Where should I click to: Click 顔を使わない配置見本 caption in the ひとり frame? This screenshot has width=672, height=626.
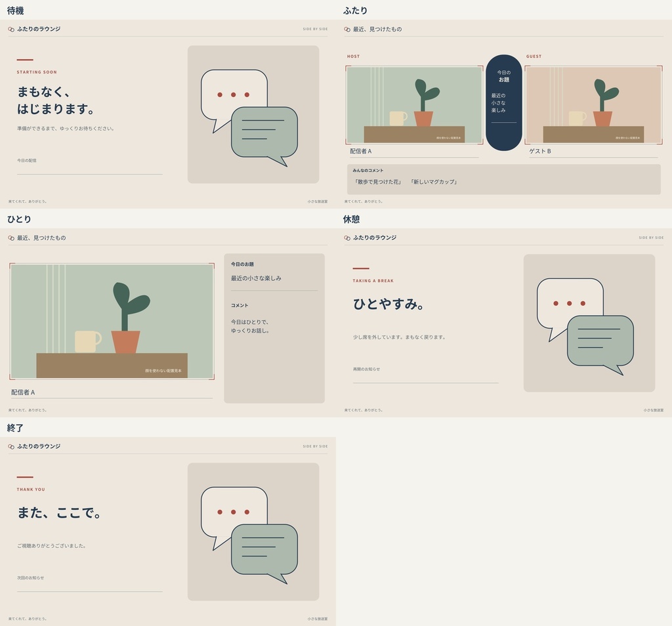[x=163, y=371]
